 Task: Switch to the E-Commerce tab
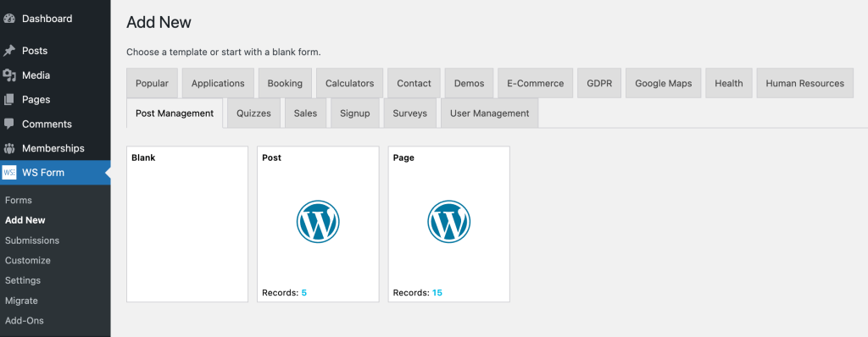[536, 83]
